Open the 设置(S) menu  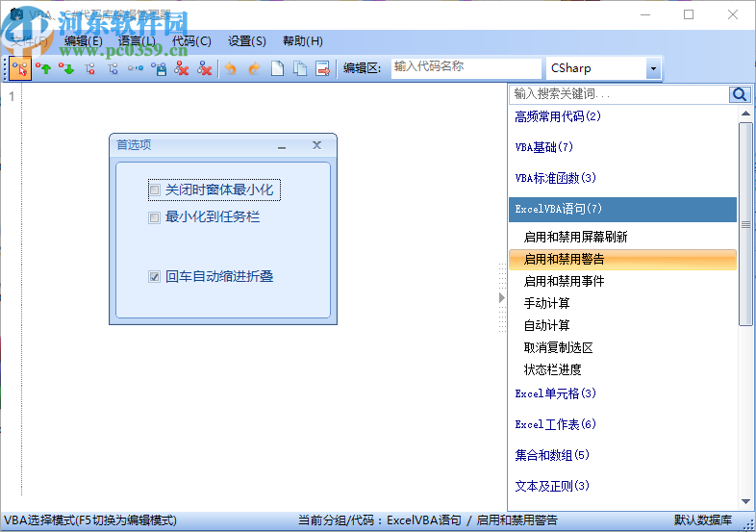246,41
